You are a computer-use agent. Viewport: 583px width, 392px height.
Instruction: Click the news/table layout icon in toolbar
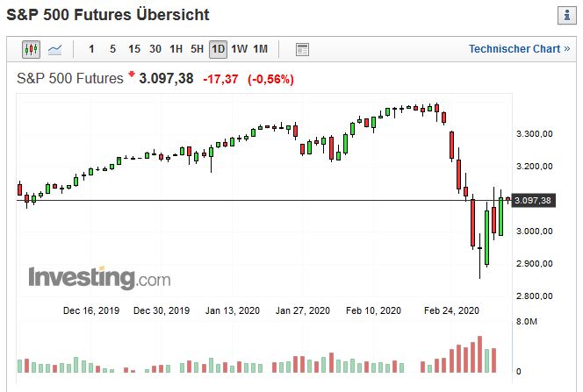302,49
